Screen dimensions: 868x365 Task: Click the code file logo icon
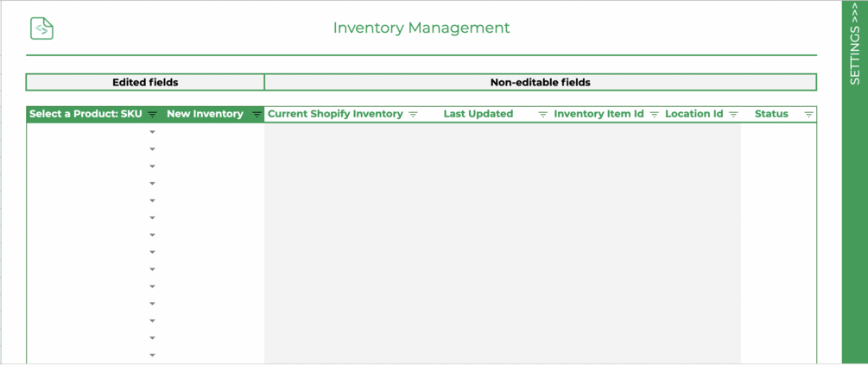point(41,28)
